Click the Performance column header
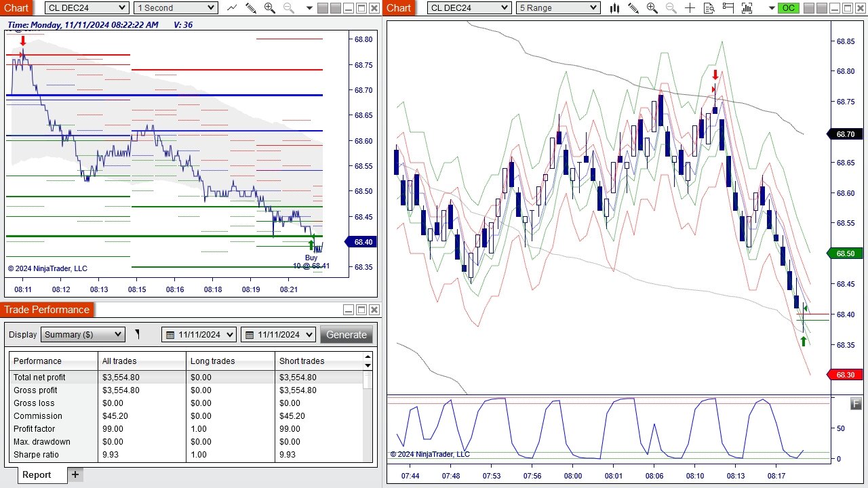Image resolution: width=868 pixels, height=488 pixels. click(54, 361)
